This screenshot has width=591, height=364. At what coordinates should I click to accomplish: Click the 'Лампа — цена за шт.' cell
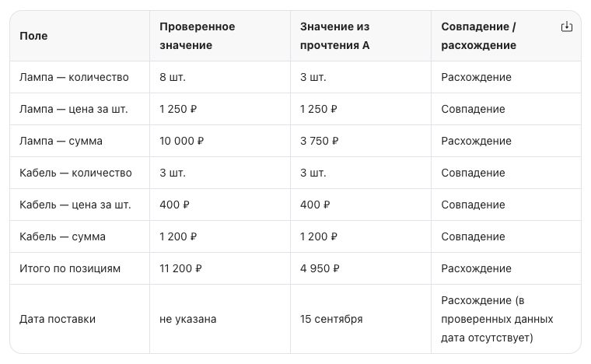(74, 109)
